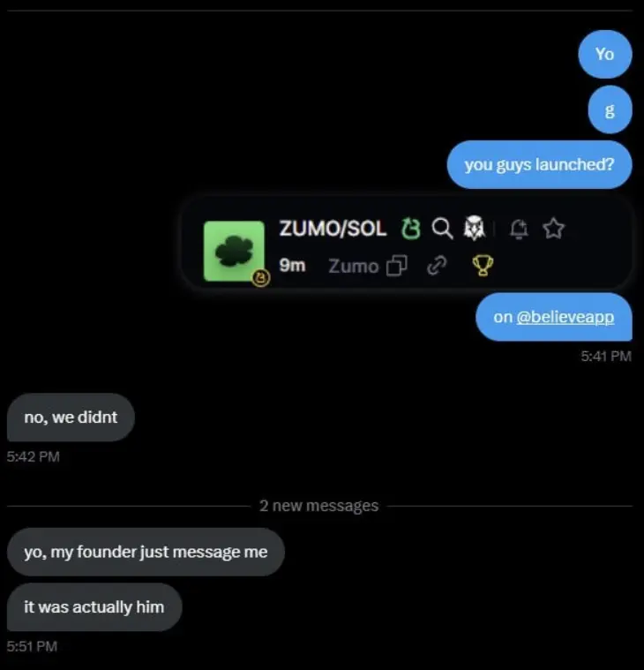Toggle the star favorite icon
Viewport: 644px width, 670px height.
554,228
